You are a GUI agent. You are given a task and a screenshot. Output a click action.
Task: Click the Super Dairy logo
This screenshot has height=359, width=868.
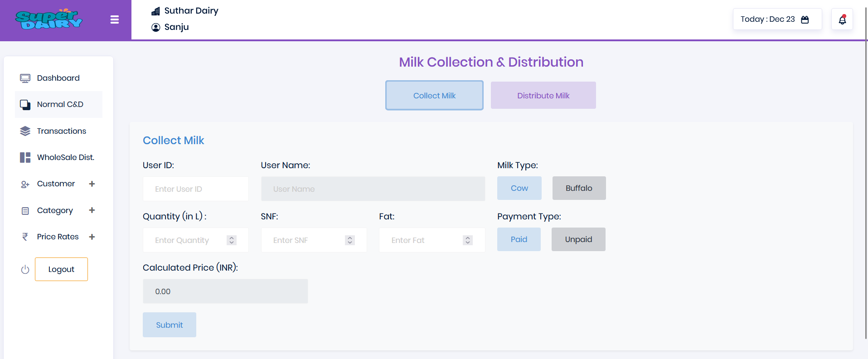point(48,19)
